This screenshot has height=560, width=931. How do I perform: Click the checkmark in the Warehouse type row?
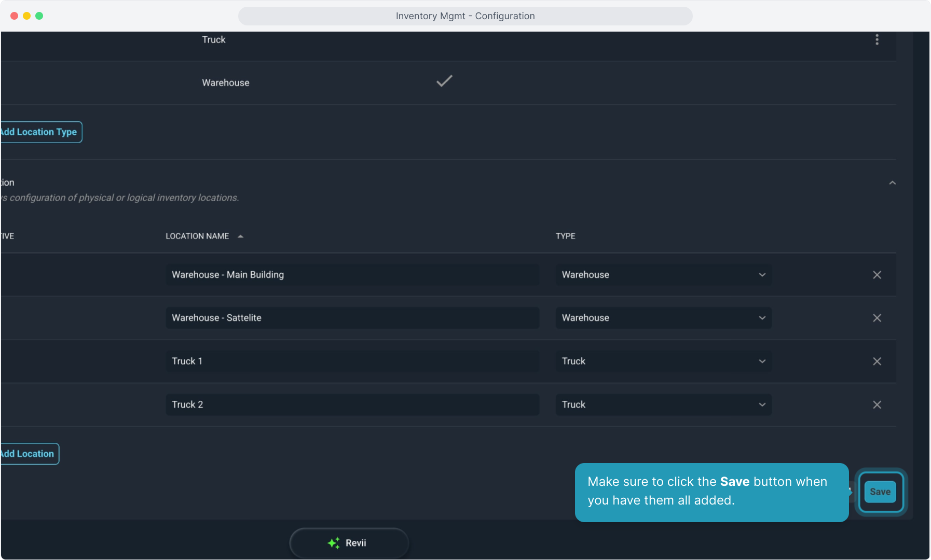444,81
